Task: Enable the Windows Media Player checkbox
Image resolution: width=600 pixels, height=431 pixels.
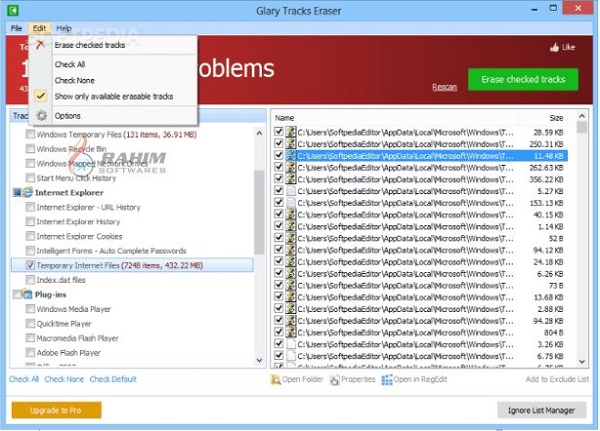Action: pyautogui.click(x=30, y=309)
